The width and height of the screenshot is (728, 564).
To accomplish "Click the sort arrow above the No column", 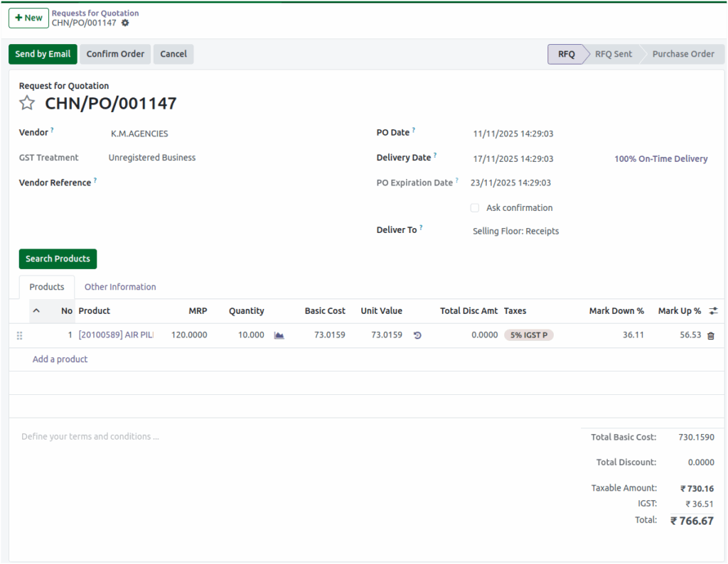I will 37,311.
